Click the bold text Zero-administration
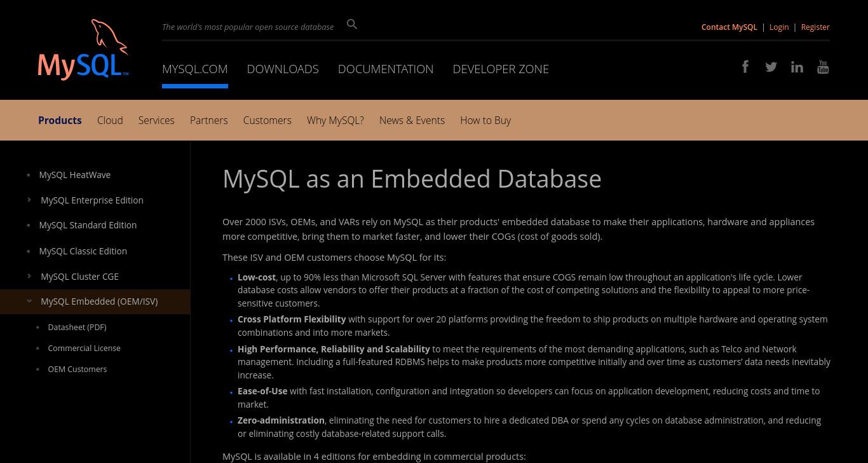Image resolution: width=868 pixels, height=463 pixels. tap(281, 420)
